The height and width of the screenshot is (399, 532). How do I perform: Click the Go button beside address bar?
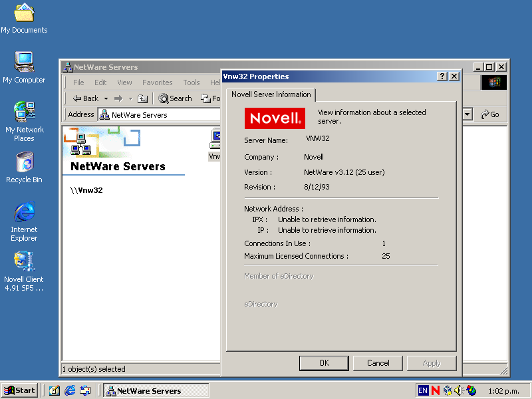tap(490, 114)
